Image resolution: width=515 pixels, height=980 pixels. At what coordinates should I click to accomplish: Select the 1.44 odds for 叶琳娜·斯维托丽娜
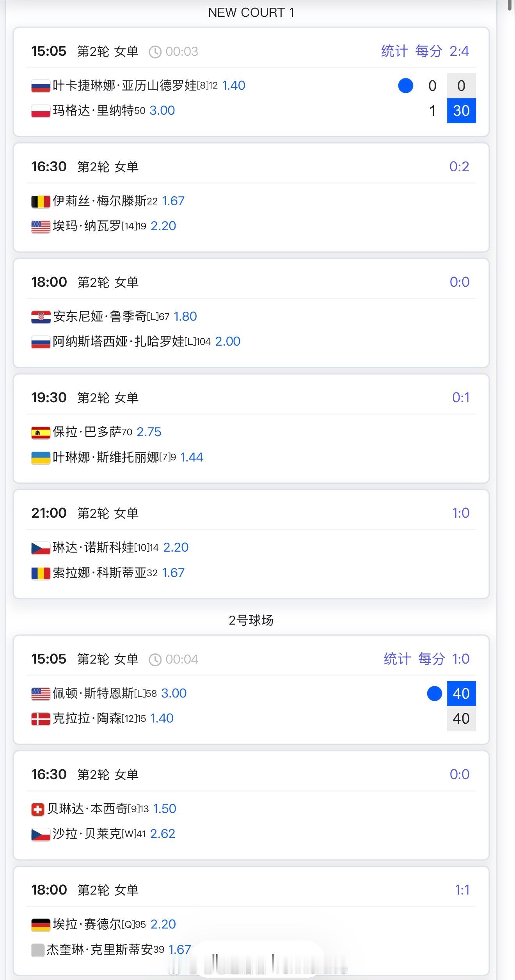coord(192,457)
